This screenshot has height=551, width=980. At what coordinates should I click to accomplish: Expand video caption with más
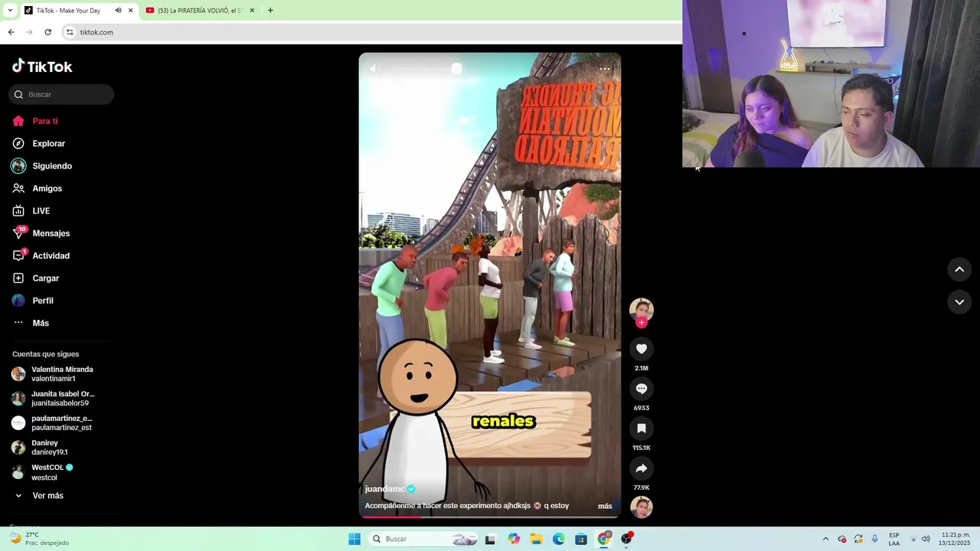point(605,506)
